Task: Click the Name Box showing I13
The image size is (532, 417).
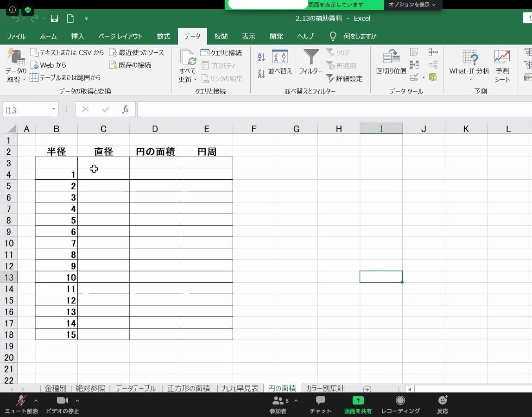Action: click(x=26, y=110)
